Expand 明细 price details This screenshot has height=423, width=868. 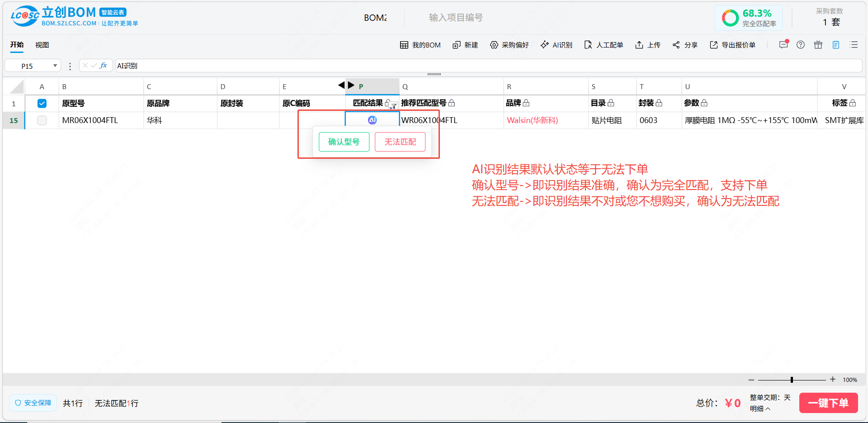point(760,409)
